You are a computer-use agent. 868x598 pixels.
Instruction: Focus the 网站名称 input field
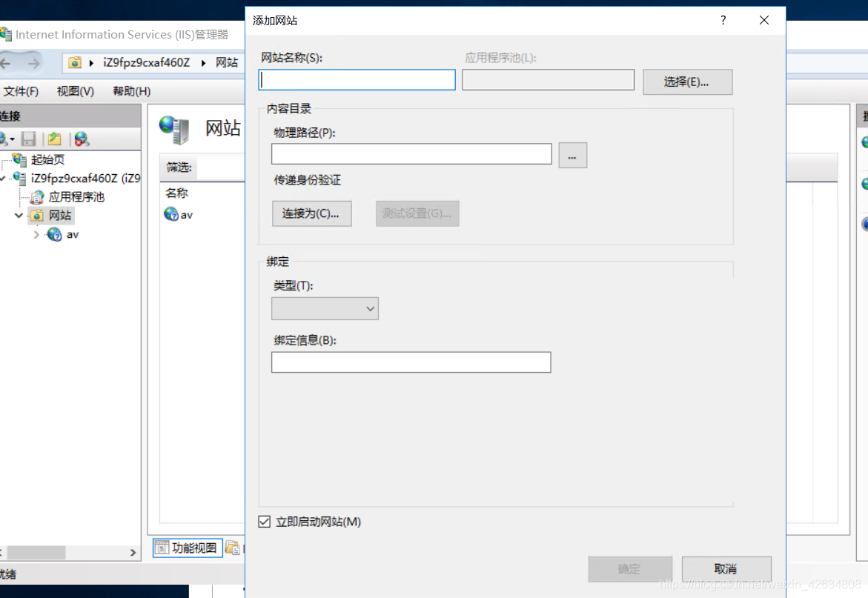357,80
